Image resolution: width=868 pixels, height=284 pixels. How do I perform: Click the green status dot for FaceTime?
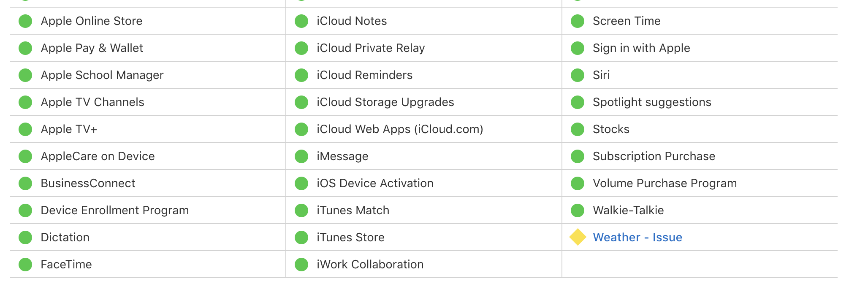tap(25, 265)
